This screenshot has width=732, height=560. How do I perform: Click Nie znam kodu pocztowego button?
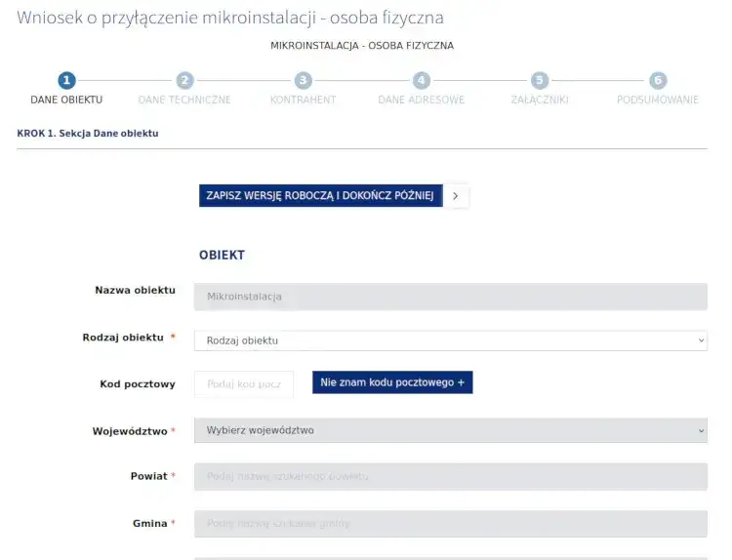[x=392, y=382]
